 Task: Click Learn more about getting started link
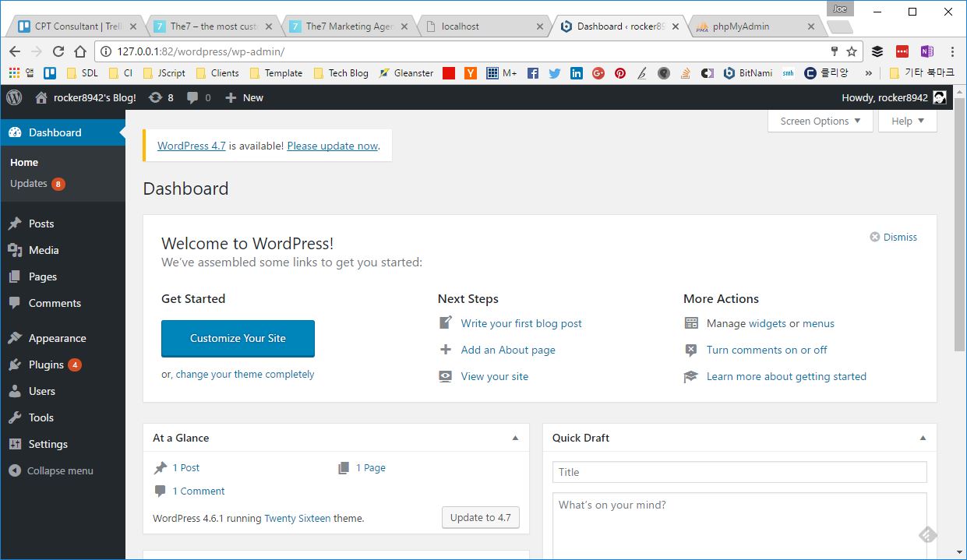(x=786, y=376)
